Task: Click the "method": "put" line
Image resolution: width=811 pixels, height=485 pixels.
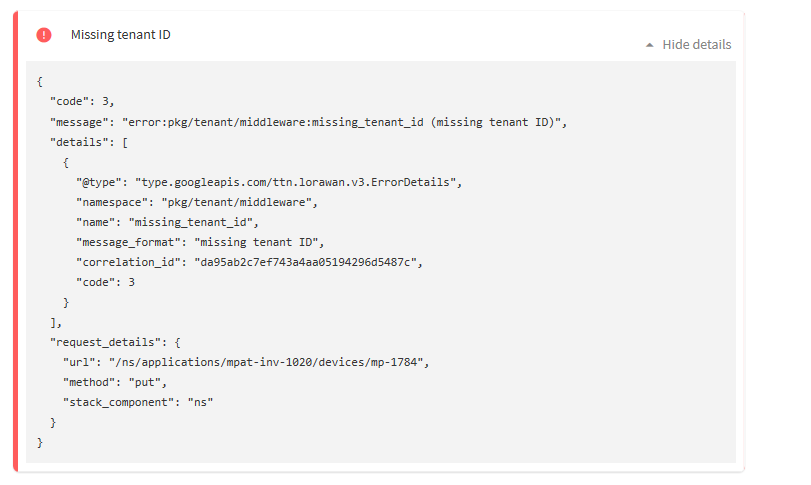Action: pos(115,382)
